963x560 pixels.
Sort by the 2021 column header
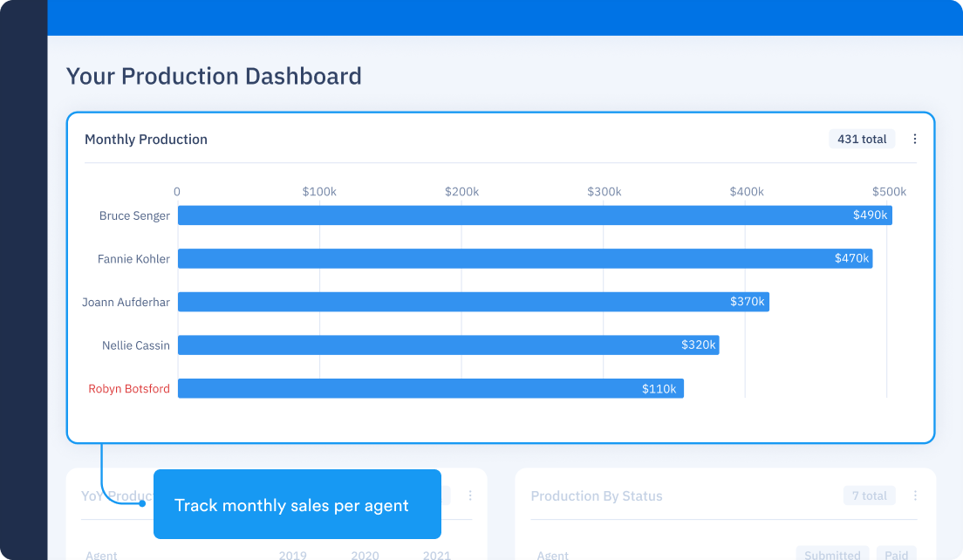pyautogui.click(x=437, y=555)
